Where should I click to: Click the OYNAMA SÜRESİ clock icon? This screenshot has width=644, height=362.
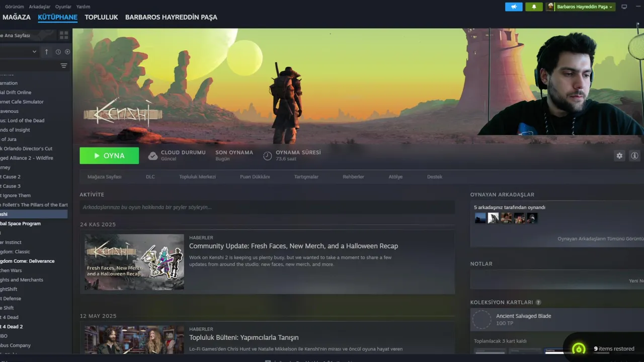click(268, 156)
